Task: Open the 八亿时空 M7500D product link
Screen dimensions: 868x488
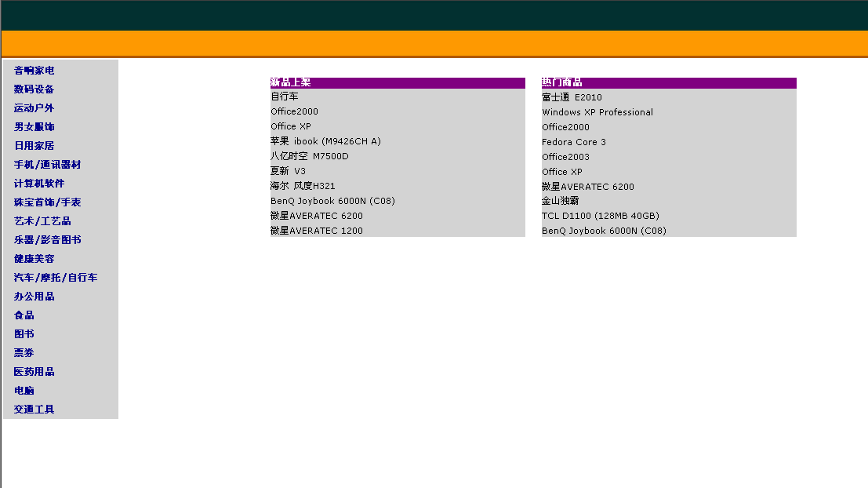Action: (310, 156)
